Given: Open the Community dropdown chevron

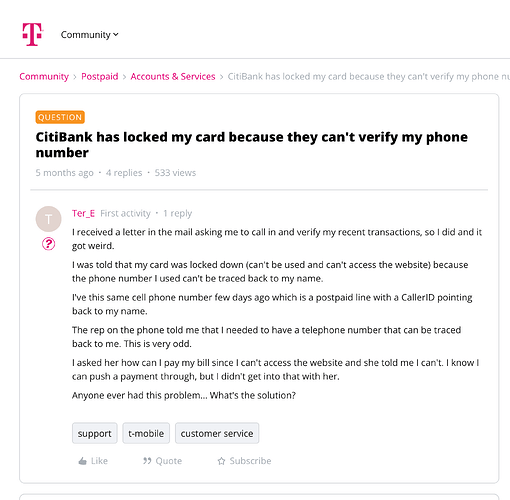Looking at the screenshot, I should coord(116,34).
